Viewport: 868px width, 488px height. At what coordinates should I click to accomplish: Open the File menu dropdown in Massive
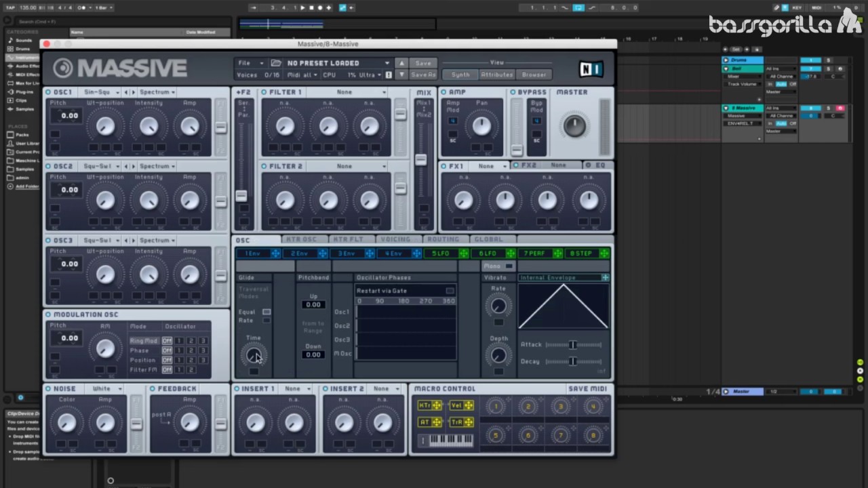click(x=250, y=63)
